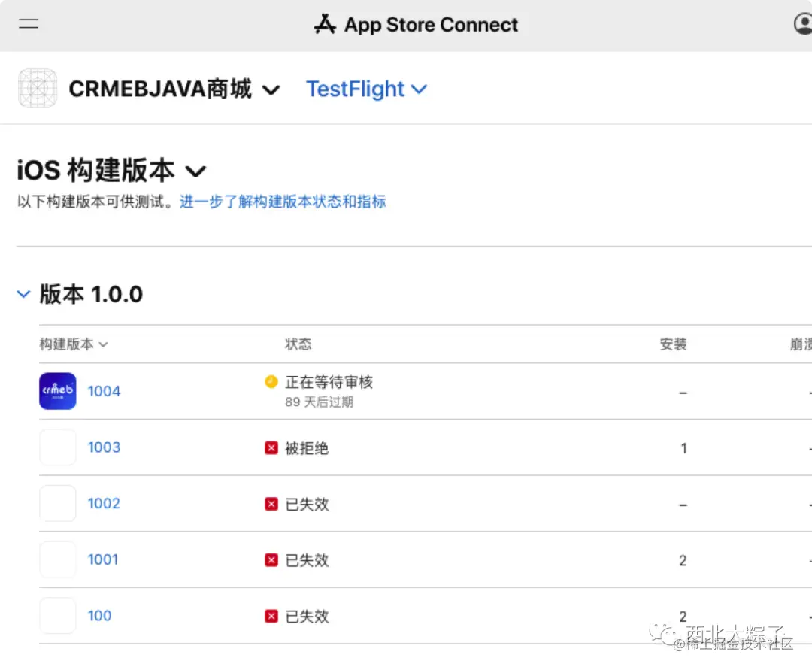Open build 1001 link
The image size is (812, 670).
click(103, 559)
